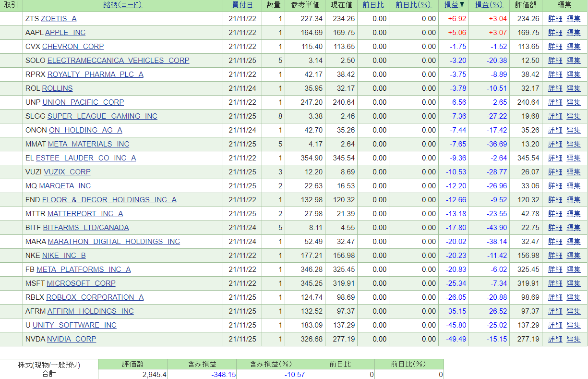Select total 含み損益 value -348.15
The height and width of the screenshot is (379, 588).
pos(224,375)
